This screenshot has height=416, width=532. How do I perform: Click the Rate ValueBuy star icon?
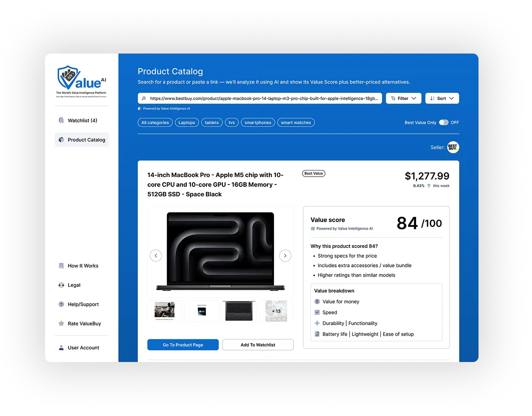61,324
